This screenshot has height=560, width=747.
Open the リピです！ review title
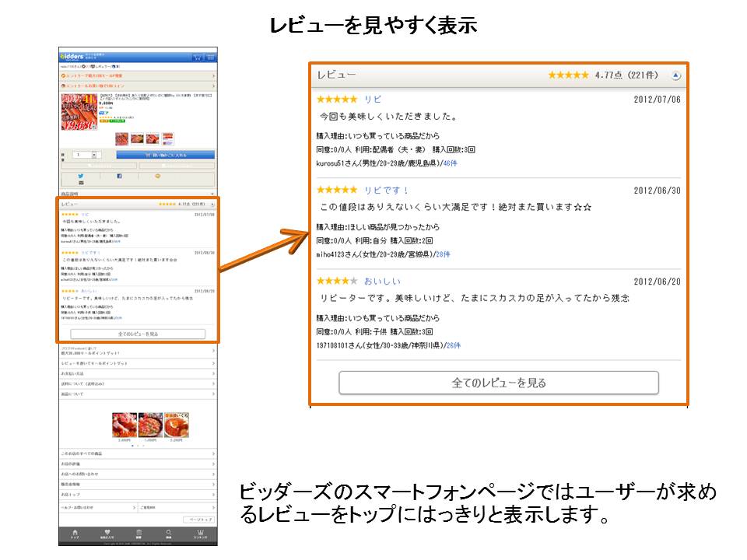(x=387, y=191)
